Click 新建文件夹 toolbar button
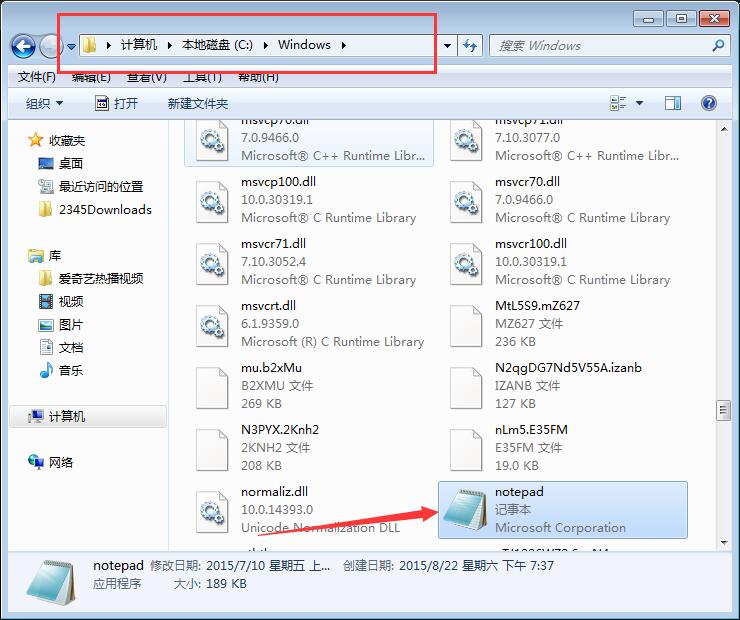This screenshot has height=620, width=740. tap(198, 103)
